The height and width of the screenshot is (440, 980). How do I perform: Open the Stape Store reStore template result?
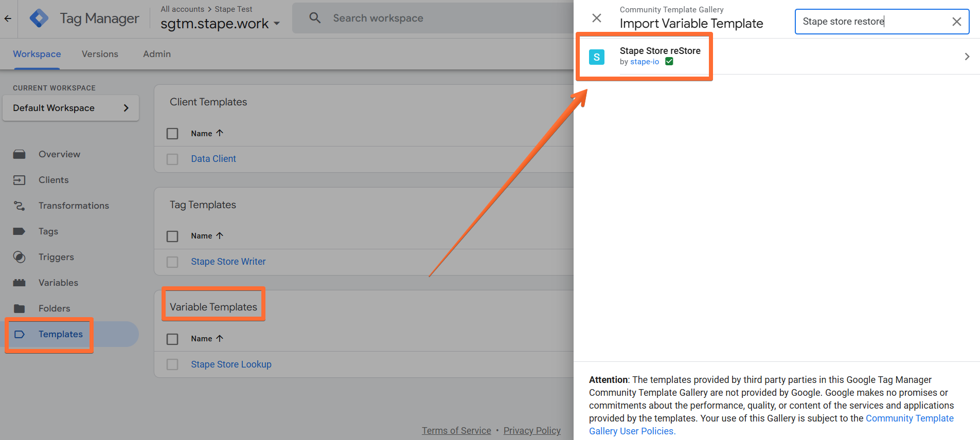(777, 57)
